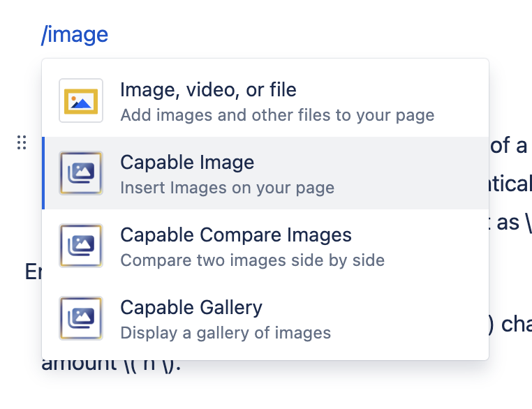
Task: Grab the six-dot block drag handle
Action: click(22, 142)
